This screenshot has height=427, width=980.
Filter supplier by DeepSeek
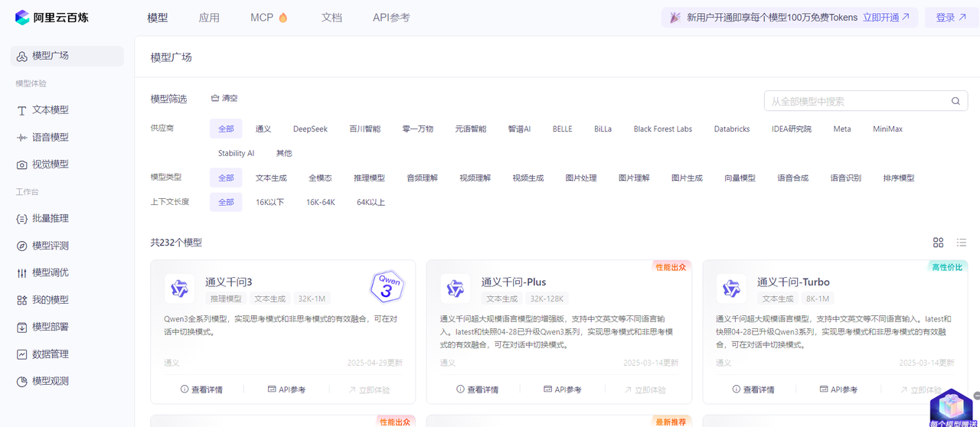[310, 129]
